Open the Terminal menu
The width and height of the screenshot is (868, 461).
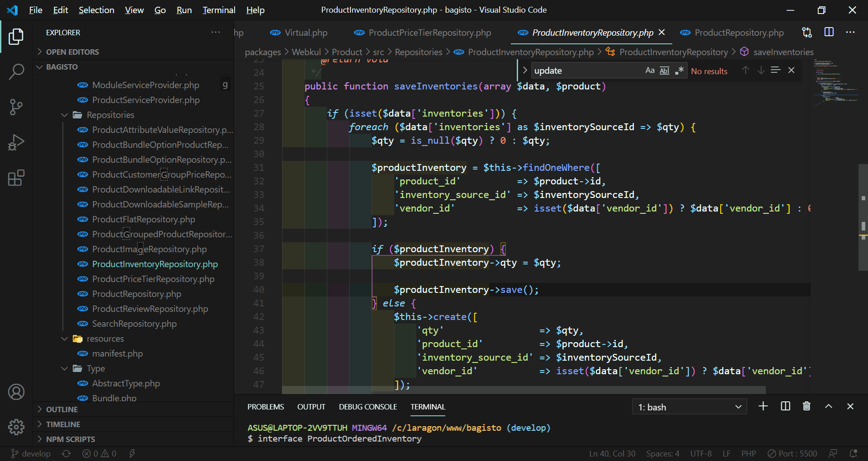pyautogui.click(x=219, y=10)
